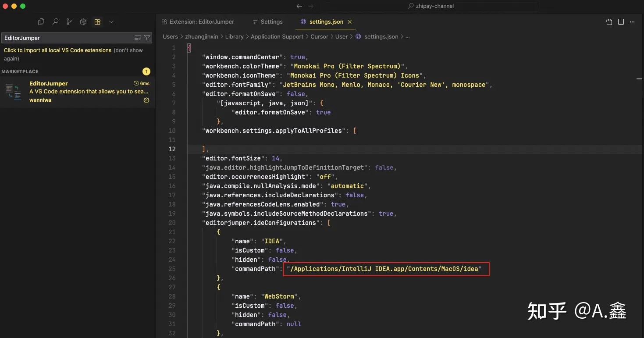Switch to the Extension: EditorJumper tab
Viewport: 644px width, 338px height.
point(198,22)
